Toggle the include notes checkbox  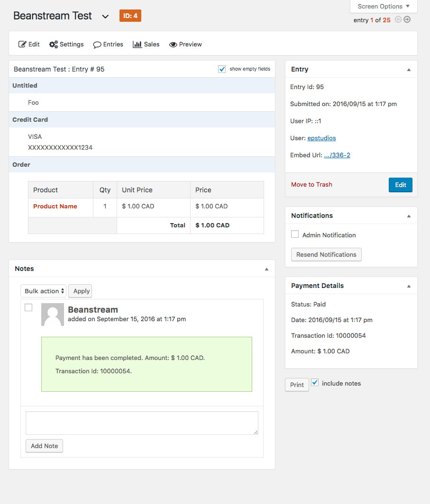pos(315,383)
